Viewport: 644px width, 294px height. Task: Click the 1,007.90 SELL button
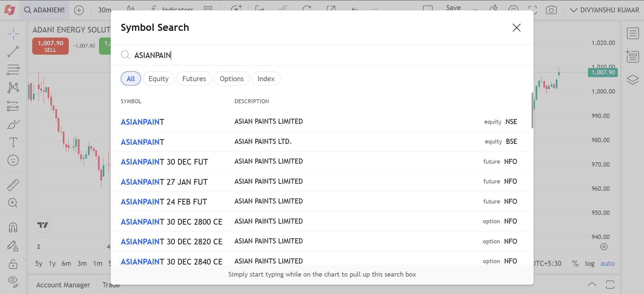50,46
